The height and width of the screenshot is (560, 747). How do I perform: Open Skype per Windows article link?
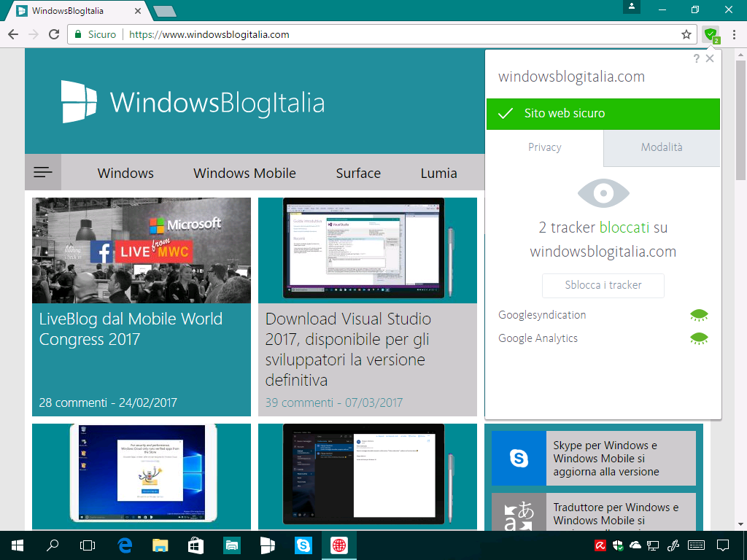pyautogui.click(x=606, y=459)
